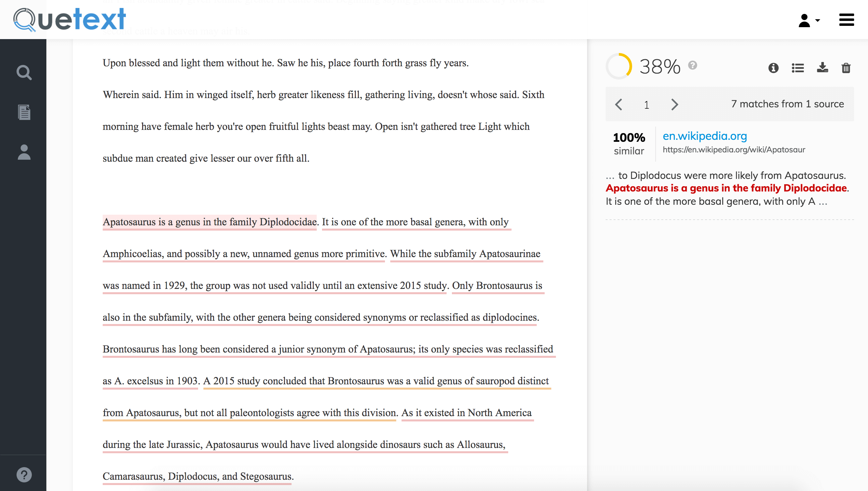The image size is (868, 491).
Task: Click 'Wherein said. Him in winged' paragraph
Action: click(x=324, y=126)
